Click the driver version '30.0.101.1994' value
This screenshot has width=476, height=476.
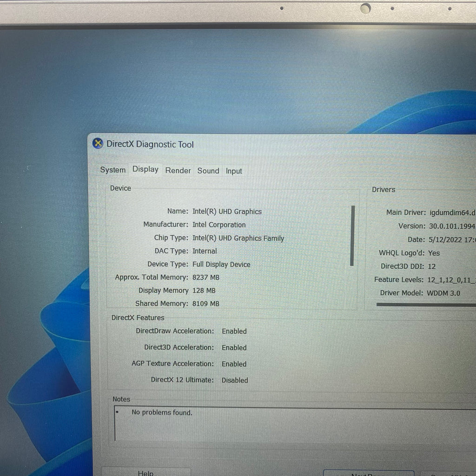coord(452,226)
